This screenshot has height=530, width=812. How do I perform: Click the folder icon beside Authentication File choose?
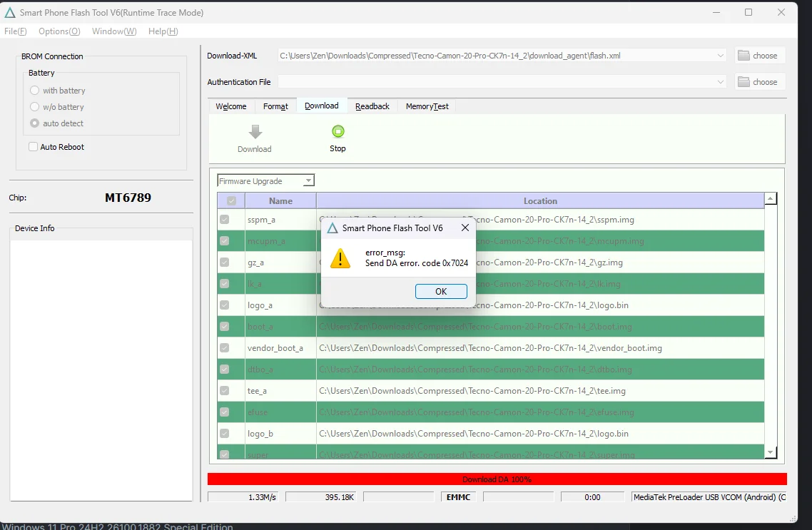[744, 82]
